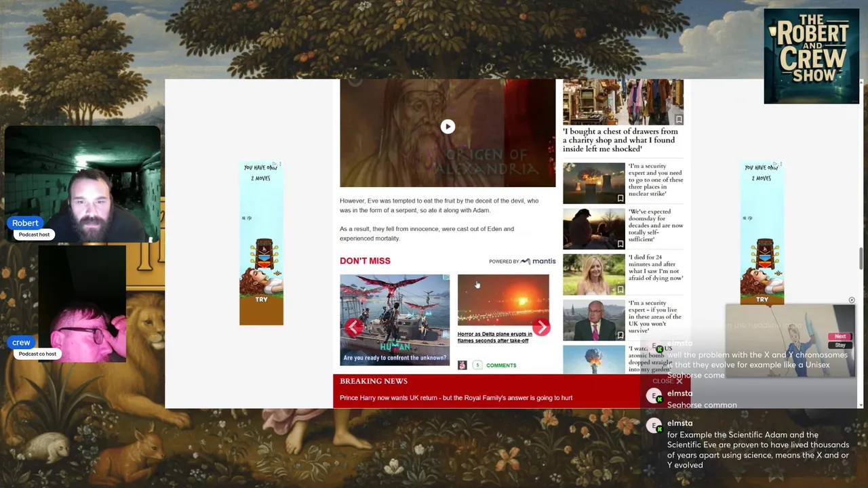This screenshot has width=868, height=488.
Task: Open the comments count bubble icon
Action: point(477,365)
